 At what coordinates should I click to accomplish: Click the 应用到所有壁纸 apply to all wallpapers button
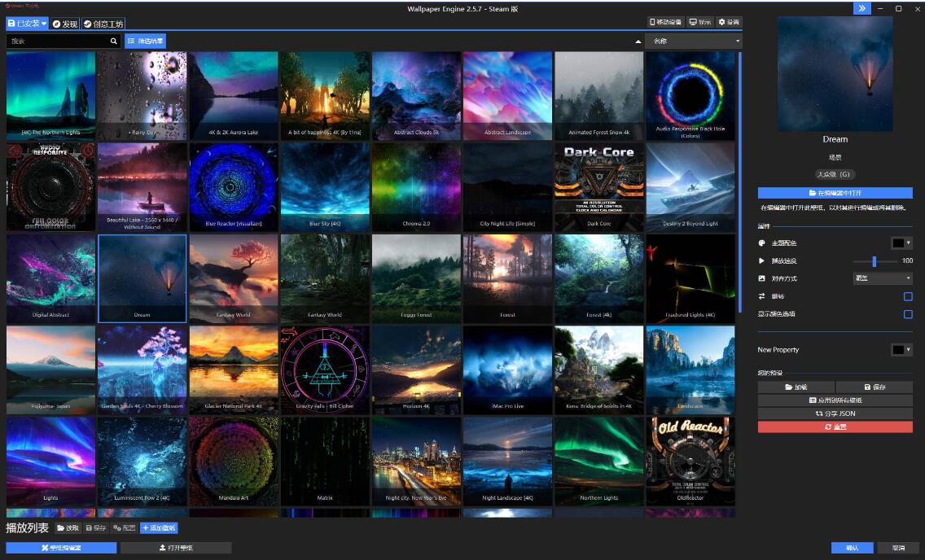coord(835,400)
